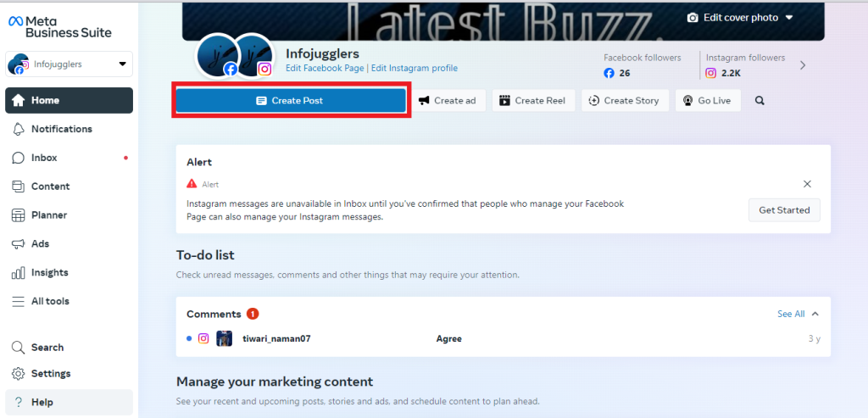
Task: Click the chevron next to Instagram followers
Action: pos(804,65)
